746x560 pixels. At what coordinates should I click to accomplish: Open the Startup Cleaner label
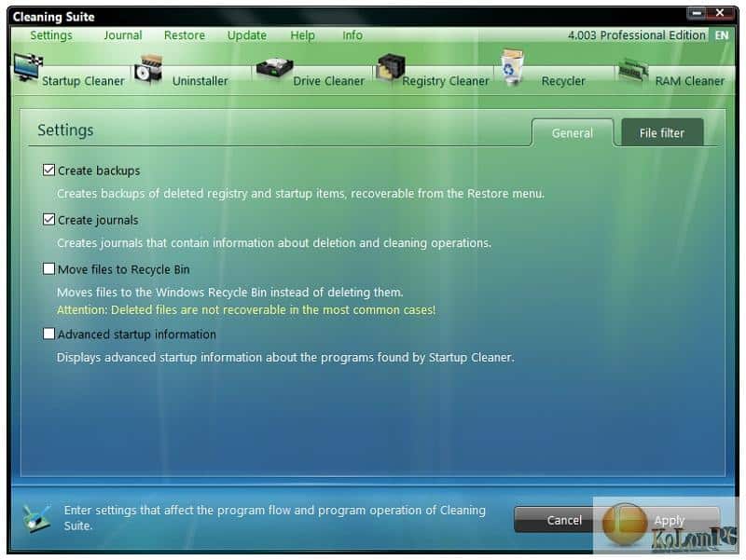click(83, 81)
